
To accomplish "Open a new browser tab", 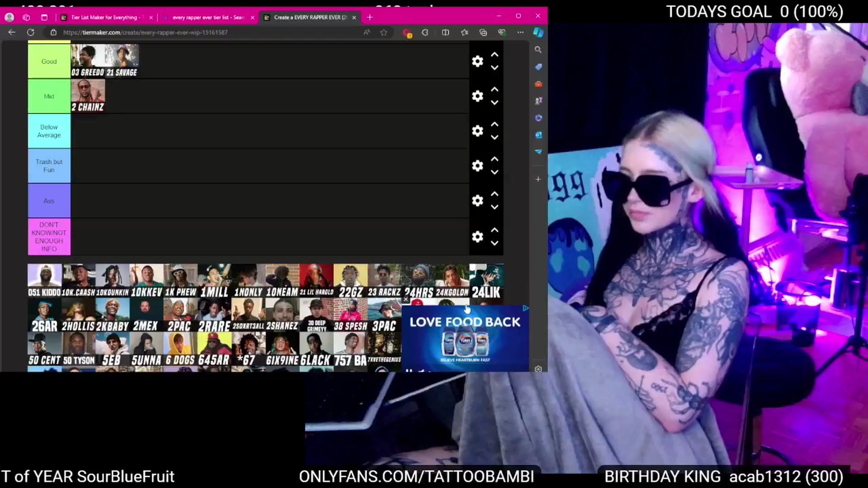I will coord(370,17).
